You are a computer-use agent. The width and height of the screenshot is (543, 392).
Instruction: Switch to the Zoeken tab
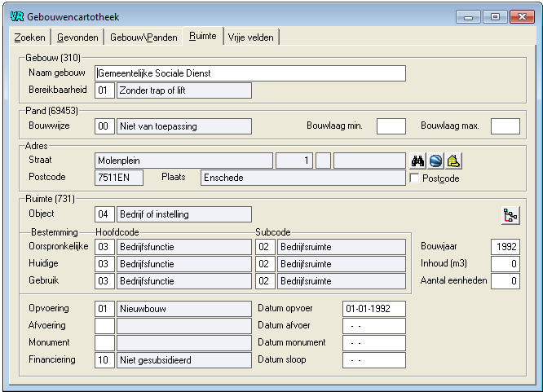(x=30, y=37)
